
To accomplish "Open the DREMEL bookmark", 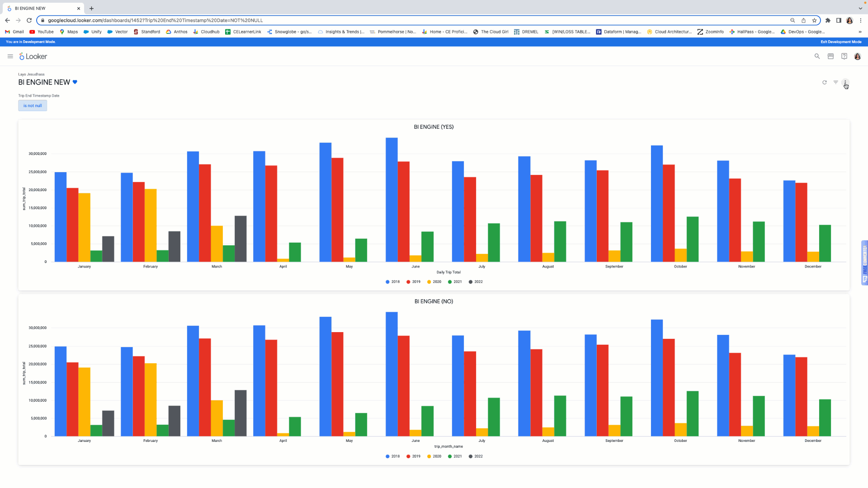I will pyautogui.click(x=526, y=32).
